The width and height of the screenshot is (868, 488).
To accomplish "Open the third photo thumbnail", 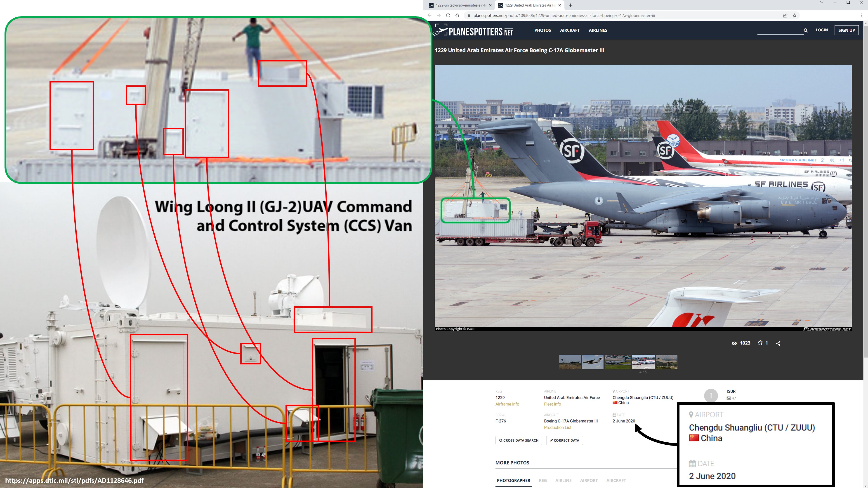I will (x=617, y=362).
